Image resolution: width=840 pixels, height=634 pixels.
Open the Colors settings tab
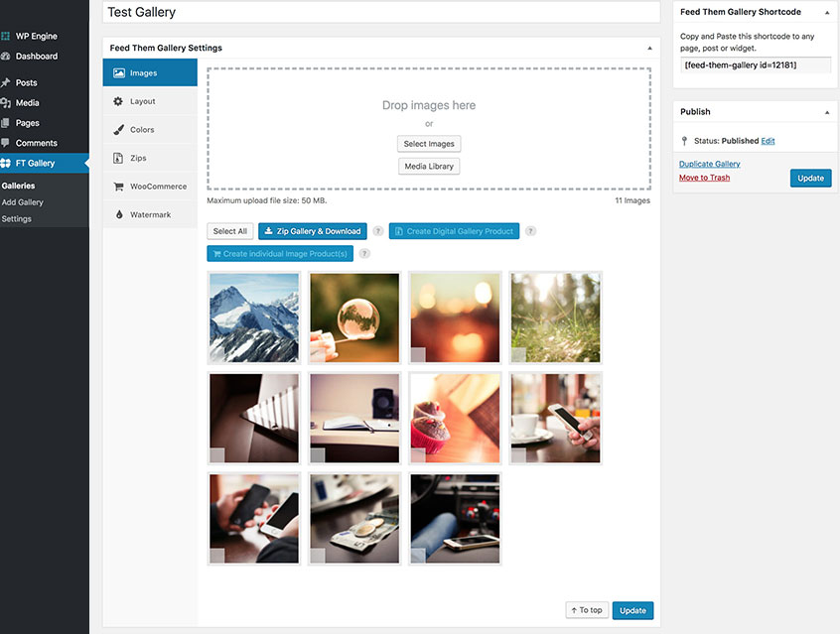point(150,130)
